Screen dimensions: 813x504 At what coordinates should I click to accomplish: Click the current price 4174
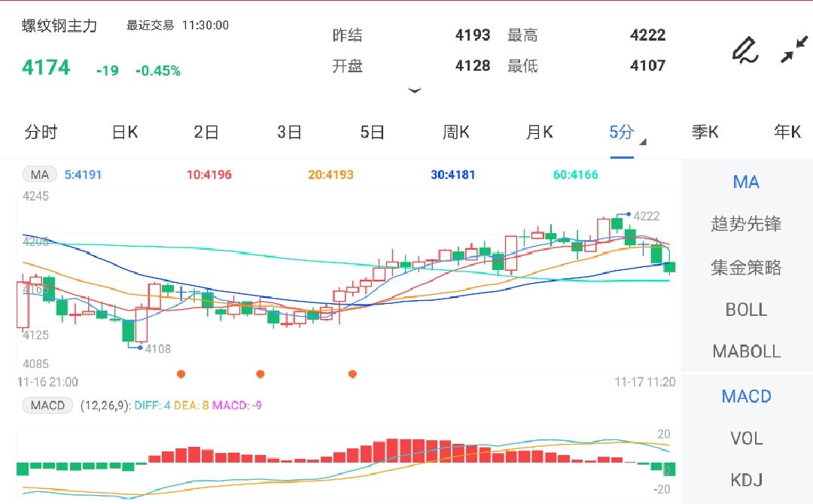46,68
